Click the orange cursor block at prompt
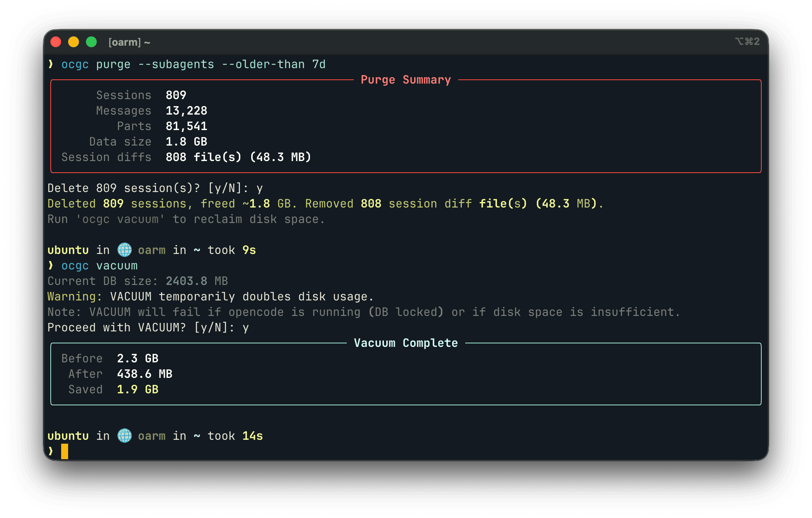The width and height of the screenshot is (812, 518). [x=65, y=451]
